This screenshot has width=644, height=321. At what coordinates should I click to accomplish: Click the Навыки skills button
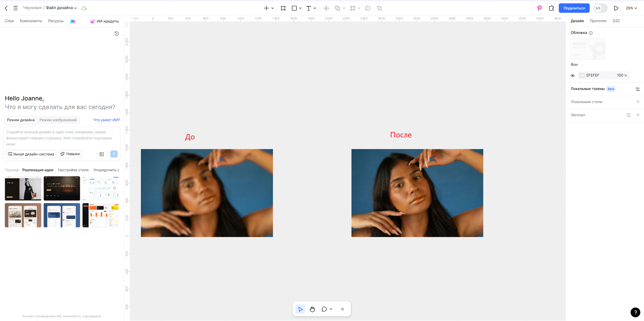[x=70, y=154]
